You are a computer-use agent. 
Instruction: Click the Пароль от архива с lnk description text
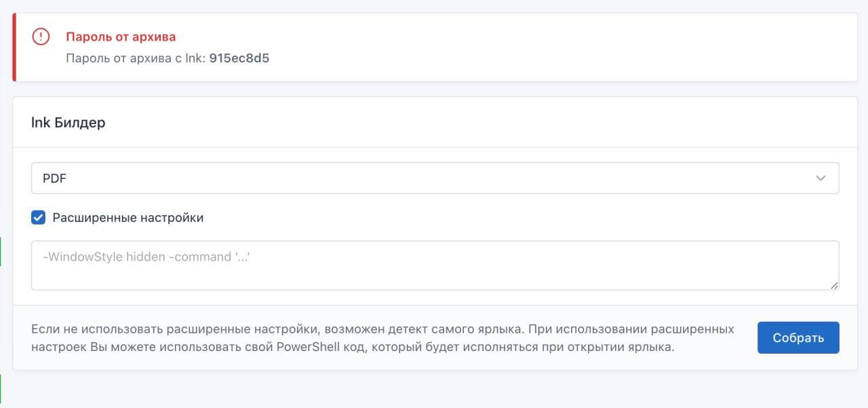click(x=136, y=58)
